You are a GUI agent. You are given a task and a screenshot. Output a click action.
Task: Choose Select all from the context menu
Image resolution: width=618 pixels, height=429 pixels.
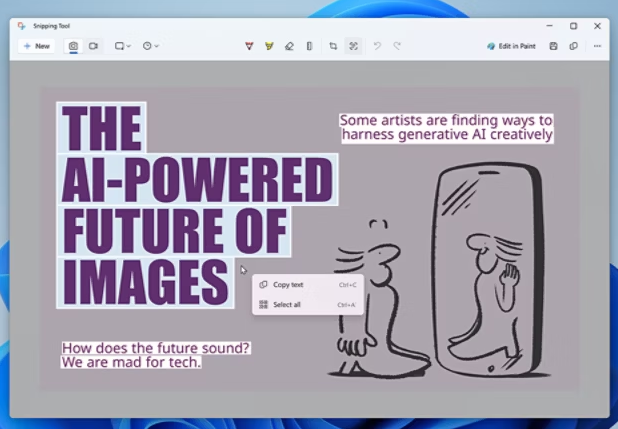click(x=287, y=304)
